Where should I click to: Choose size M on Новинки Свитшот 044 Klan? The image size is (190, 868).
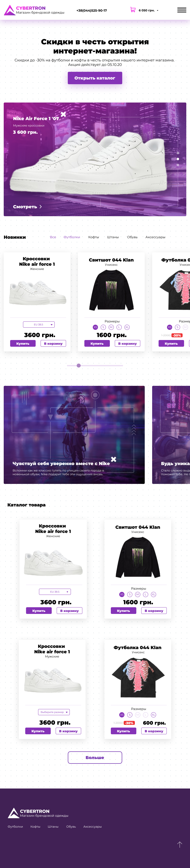(111, 327)
